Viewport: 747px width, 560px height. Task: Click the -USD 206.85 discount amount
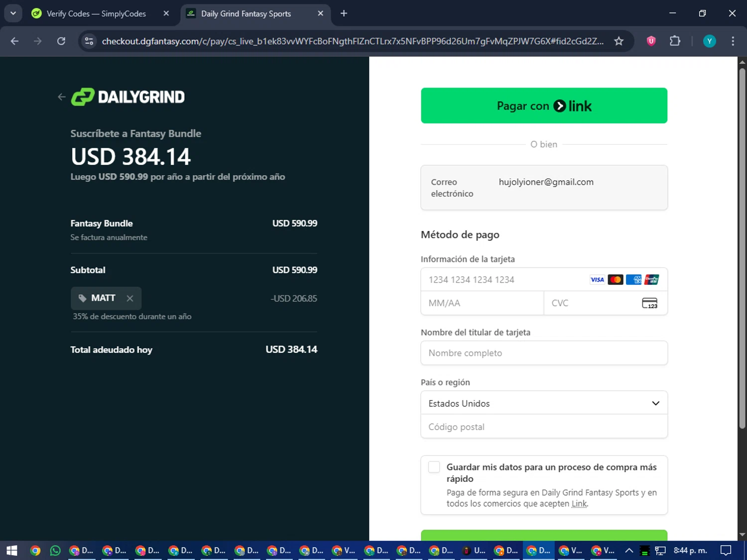(294, 299)
